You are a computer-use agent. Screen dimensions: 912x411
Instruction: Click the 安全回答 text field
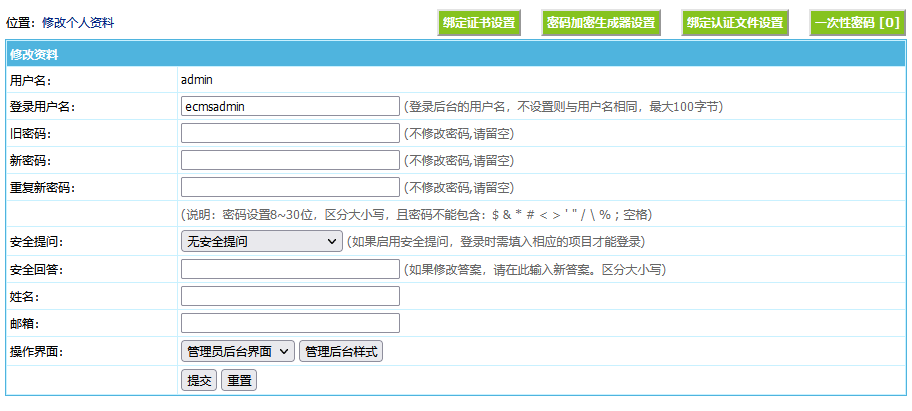tap(290, 269)
